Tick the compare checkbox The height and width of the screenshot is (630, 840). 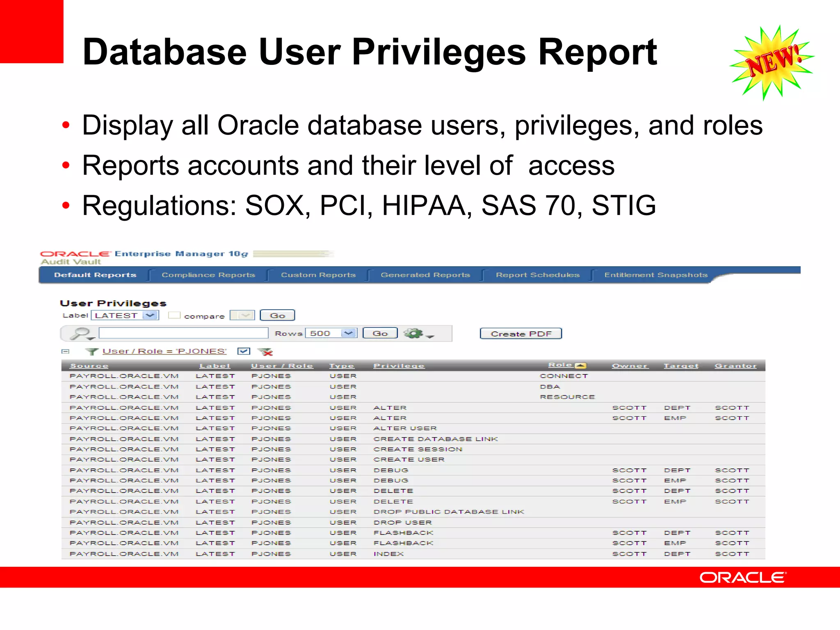click(x=174, y=315)
